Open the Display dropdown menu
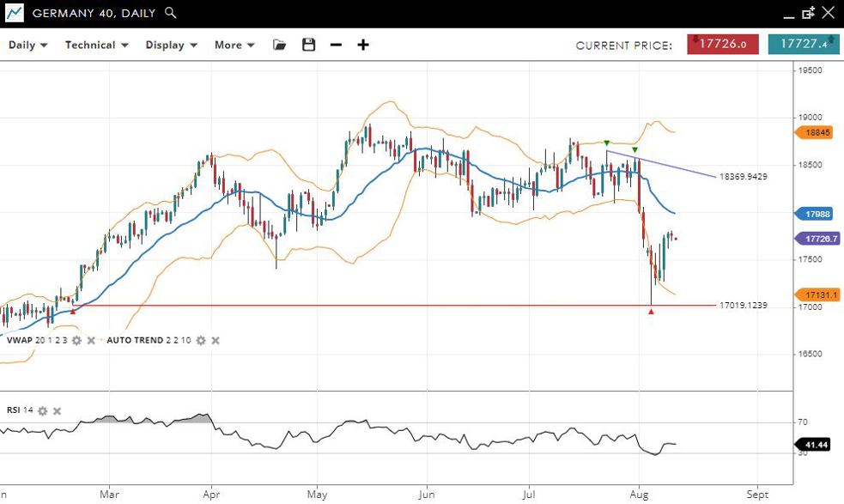Screen dimensions: 844x504 click(x=171, y=45)
